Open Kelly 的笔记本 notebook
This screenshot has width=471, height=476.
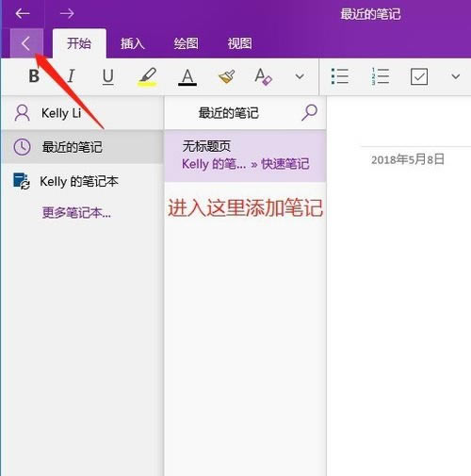tap(82, 181)
